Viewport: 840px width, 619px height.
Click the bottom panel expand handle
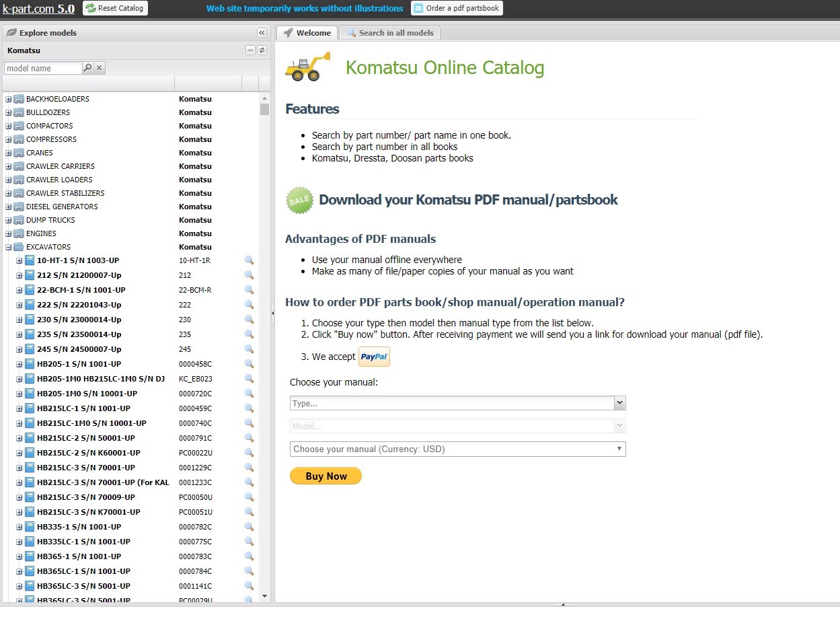click(562, 605)
